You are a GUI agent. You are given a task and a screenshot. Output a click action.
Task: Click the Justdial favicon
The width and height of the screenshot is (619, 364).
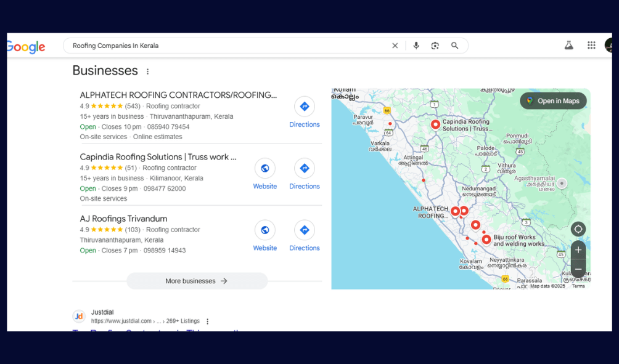click(x=79, y=317)
